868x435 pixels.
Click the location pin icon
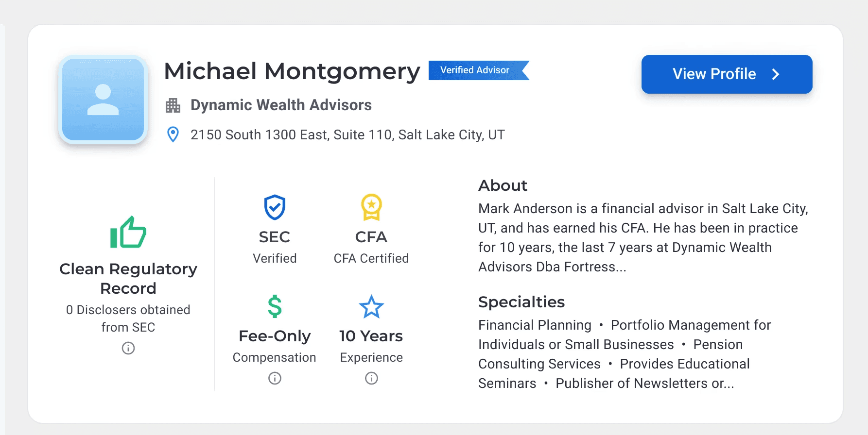point(173,134)
